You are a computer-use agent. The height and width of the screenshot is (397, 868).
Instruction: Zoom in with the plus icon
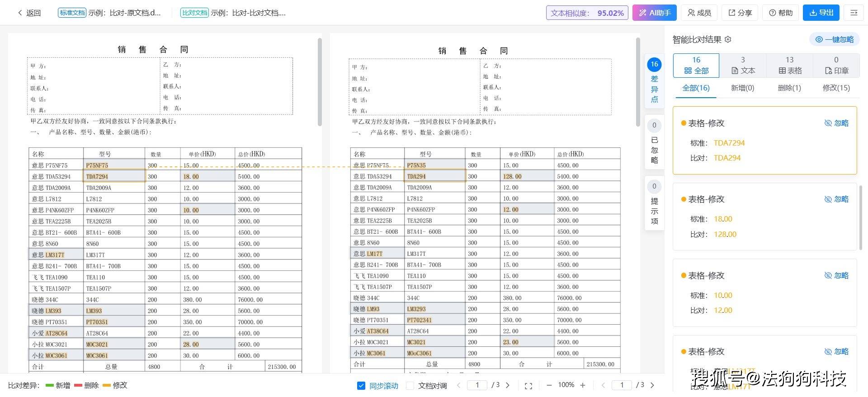[583, 385]
